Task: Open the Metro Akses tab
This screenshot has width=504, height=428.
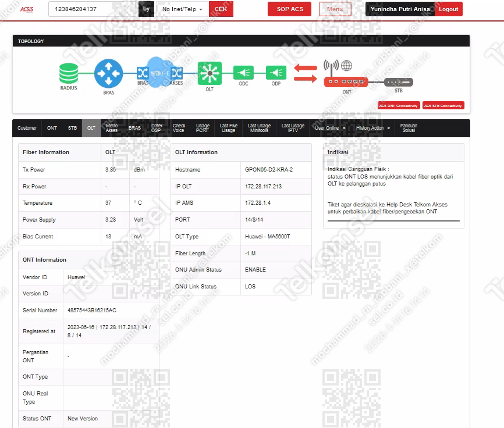Action: click(x=112, y=128)
